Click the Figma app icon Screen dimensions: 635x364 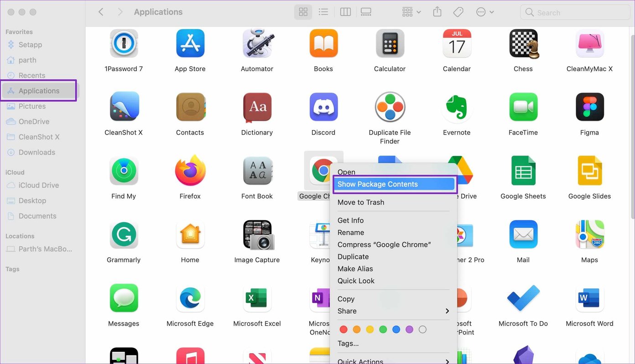pos(590,107)
